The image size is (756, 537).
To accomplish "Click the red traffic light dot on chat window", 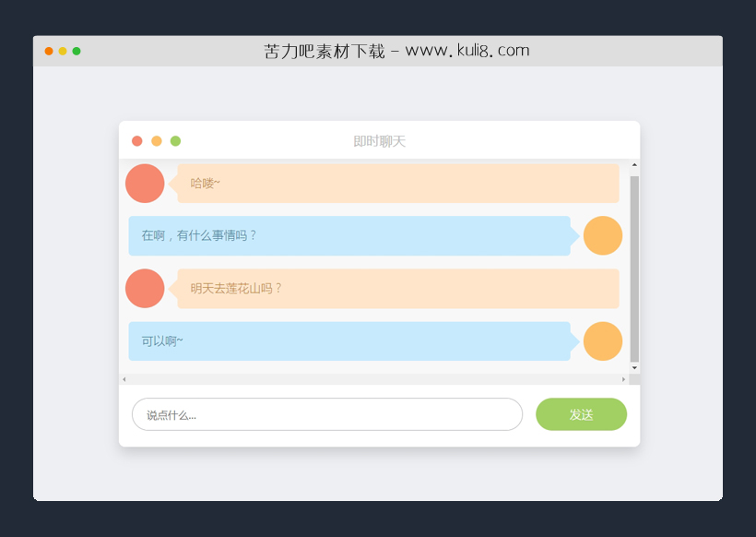I will 136,140.
